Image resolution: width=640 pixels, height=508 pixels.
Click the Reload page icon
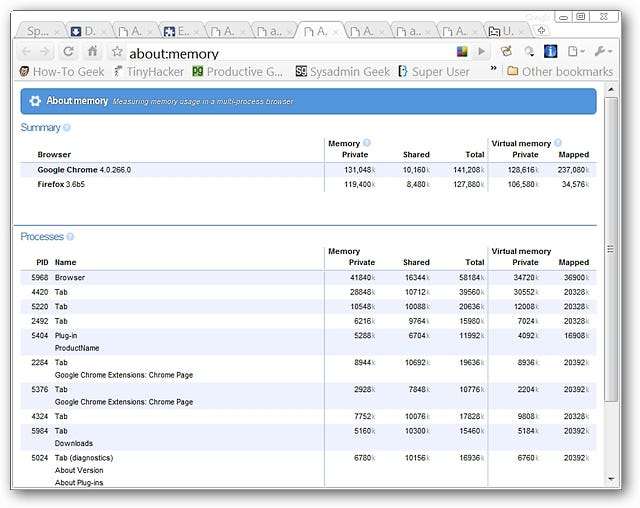coord(68,51)
